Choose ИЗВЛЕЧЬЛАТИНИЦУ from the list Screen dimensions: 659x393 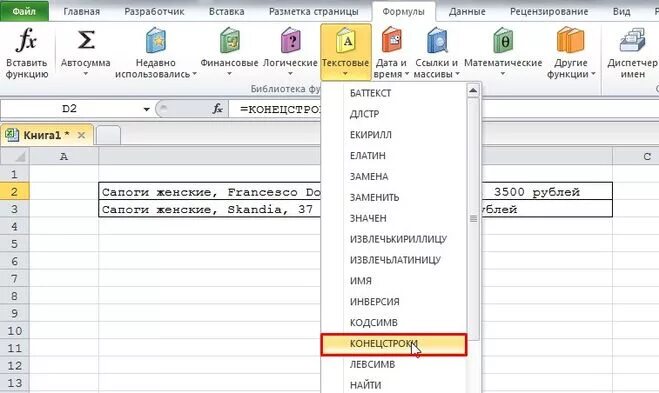(x=394, y=260)
